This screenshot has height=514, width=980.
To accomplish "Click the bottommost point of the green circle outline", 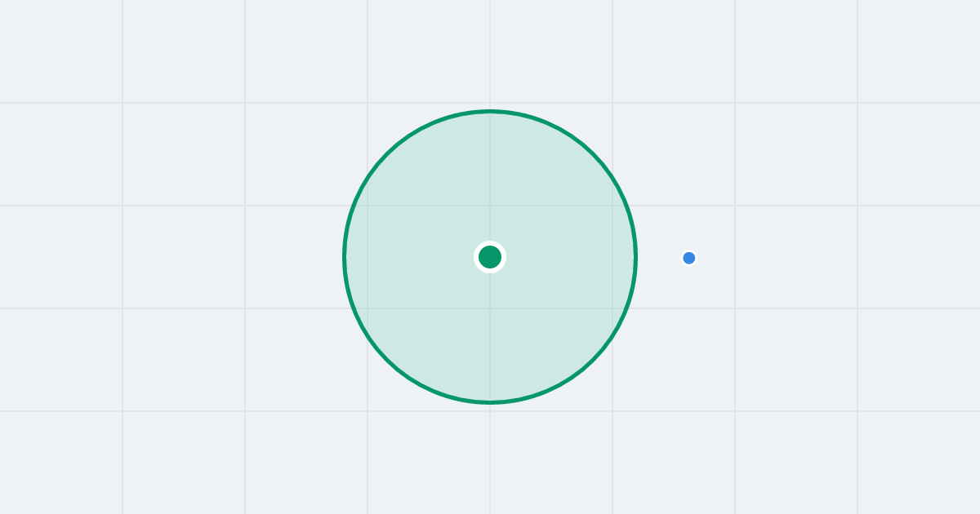I will tap(490, 401).
